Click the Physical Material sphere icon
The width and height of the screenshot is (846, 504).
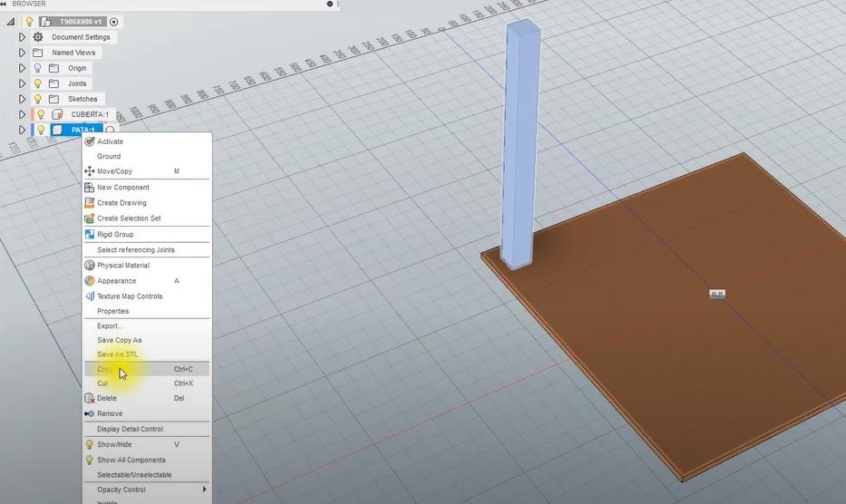coord(90,266)
